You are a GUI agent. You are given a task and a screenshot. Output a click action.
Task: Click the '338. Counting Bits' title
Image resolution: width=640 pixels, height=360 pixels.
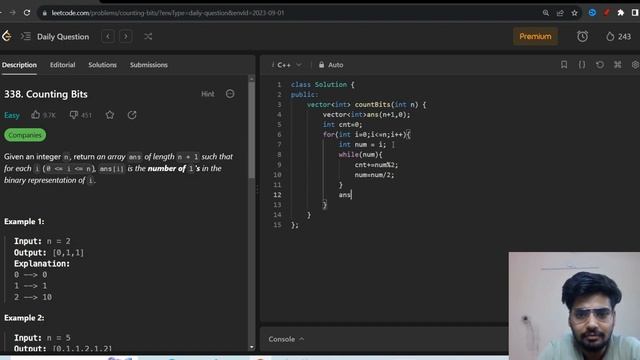tap(46, 94)
